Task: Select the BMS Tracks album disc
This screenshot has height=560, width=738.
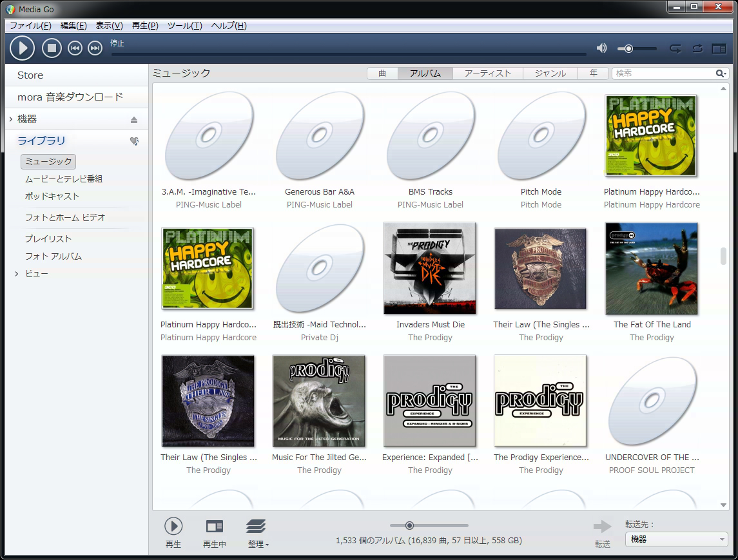Action: click(431, 137)
